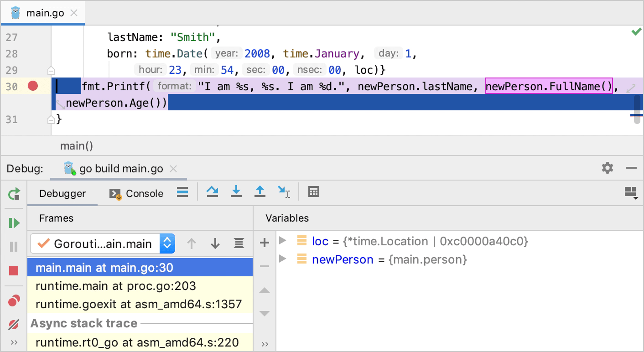Viewport: 644px width, 352px height.
Task: Select the runtime.main at proc.go:203 frame
Action: coord(116,286)
